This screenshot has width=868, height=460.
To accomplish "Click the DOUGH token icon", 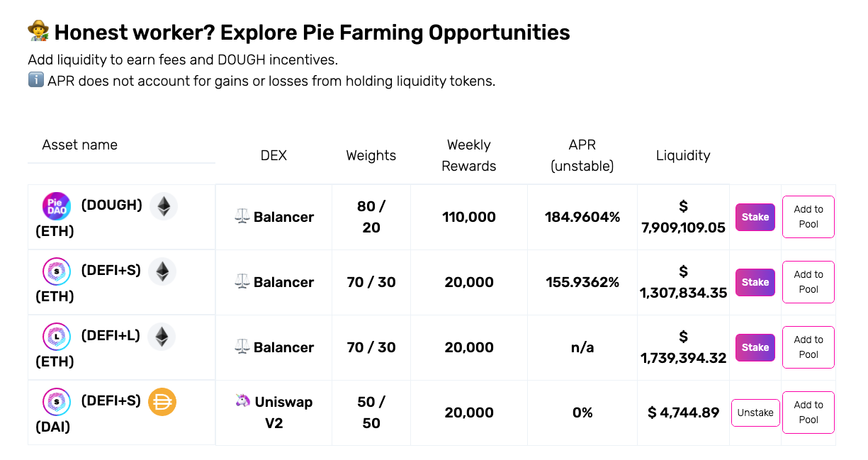I will [56, 206].
